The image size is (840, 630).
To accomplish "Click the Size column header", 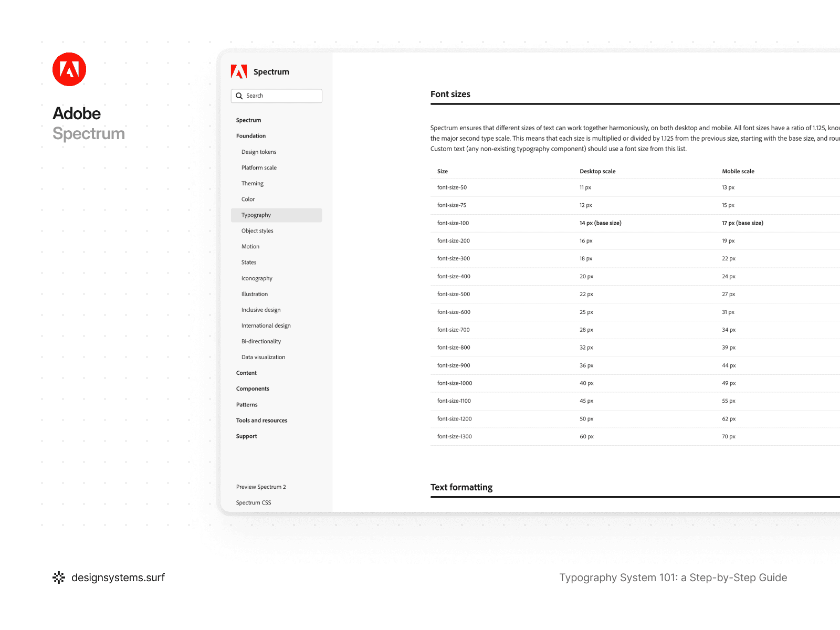I will [443, 171].
